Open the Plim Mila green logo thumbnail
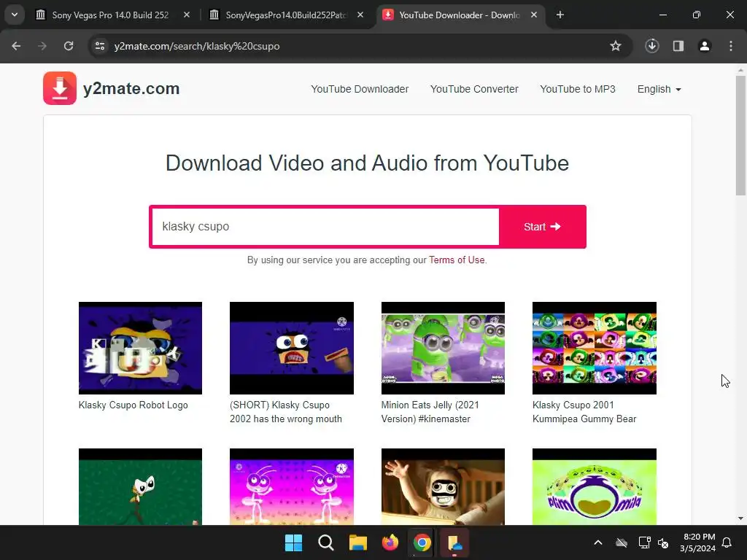Viewport: 747px width, 560px height. pos(594,486)
